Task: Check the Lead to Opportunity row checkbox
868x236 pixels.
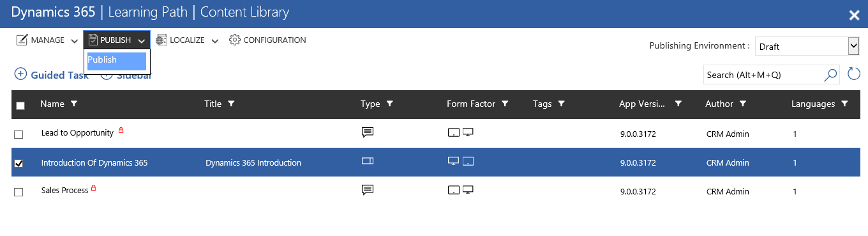Action: [19, 134]
